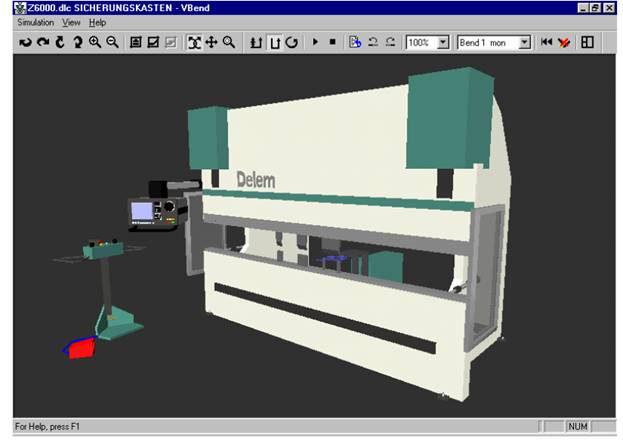Zoom in with the plus magnifier

tap(95, 42)
